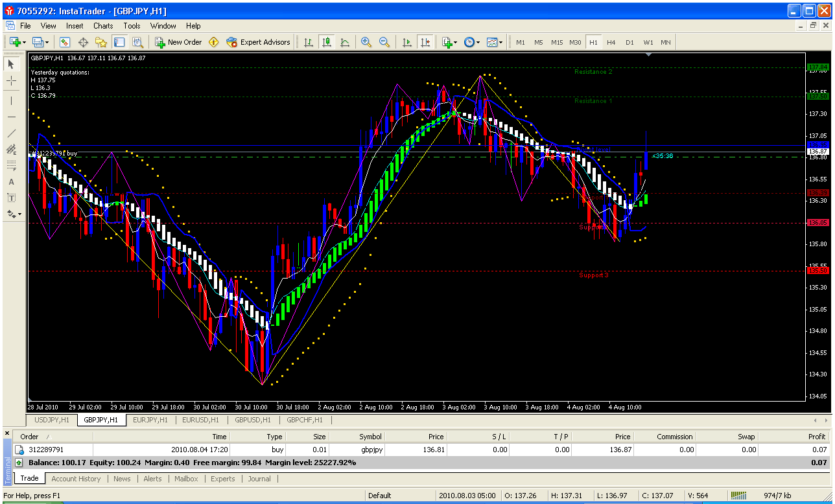Select the Trendline drawing tool
The height and width of the screenshot is (504, 835).
coord(11,133)
